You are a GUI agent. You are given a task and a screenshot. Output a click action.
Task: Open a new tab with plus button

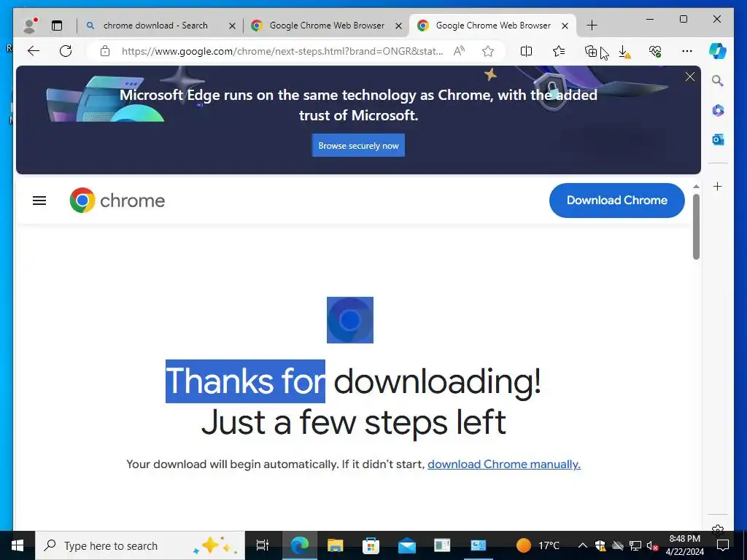(592, 26)
